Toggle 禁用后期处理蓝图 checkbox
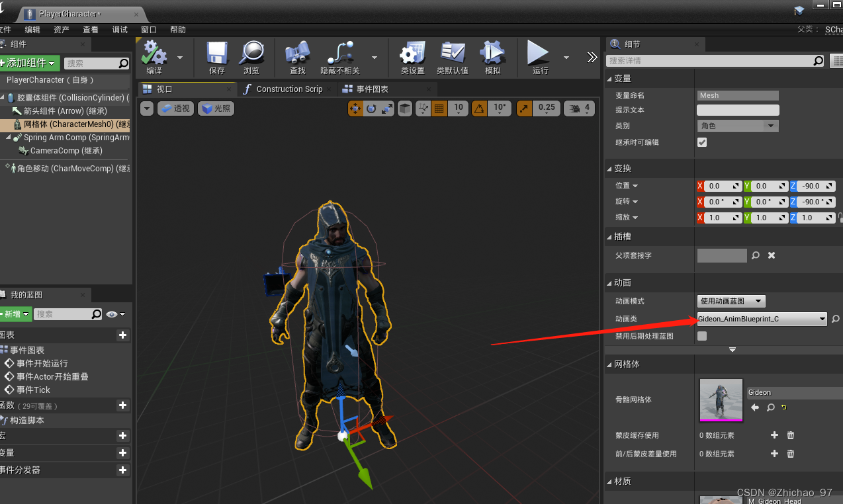The width and height of the screenshot is (843, 504). 702,336
